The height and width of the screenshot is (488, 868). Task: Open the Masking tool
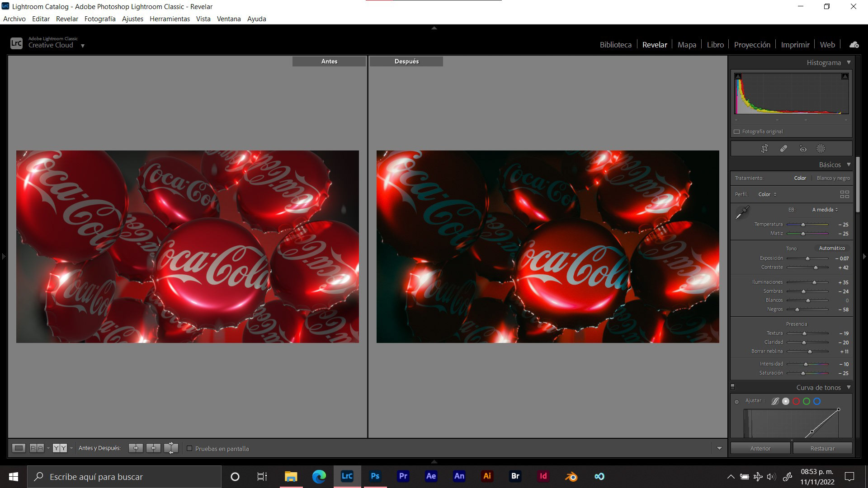[821, 149]
